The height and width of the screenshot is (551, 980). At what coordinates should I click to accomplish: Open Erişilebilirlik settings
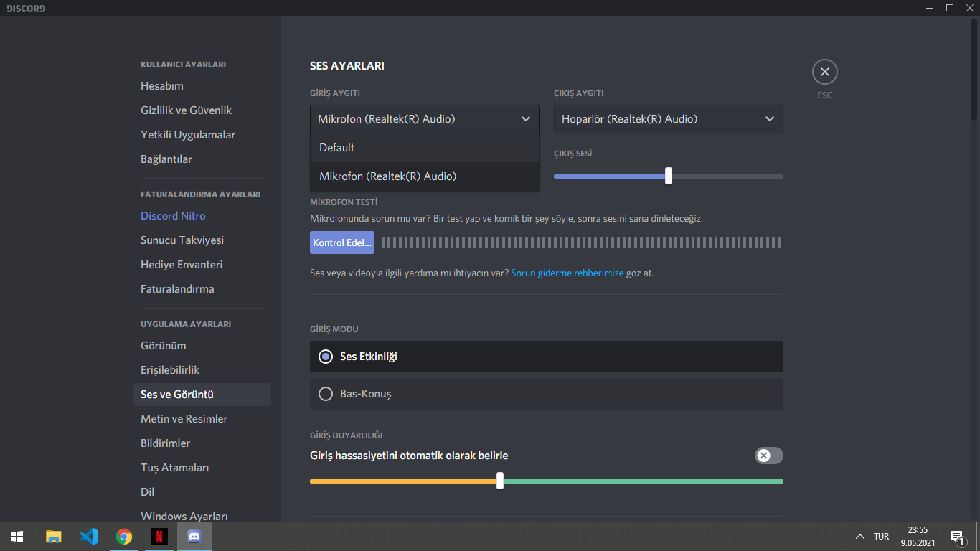pos(202,370)
